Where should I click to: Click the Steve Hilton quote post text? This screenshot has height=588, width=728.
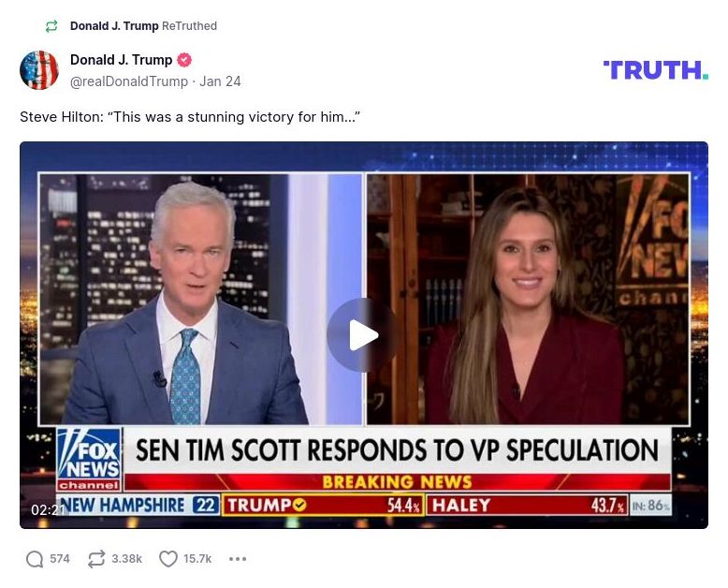click(190, 117)
